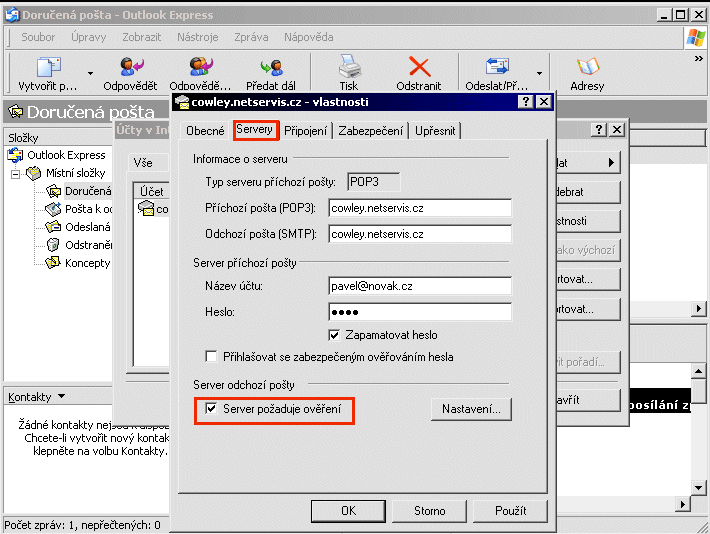Screen dimensions: 710x534
Task: Switch to the Připojení tab
Action: tap(305, 131)
